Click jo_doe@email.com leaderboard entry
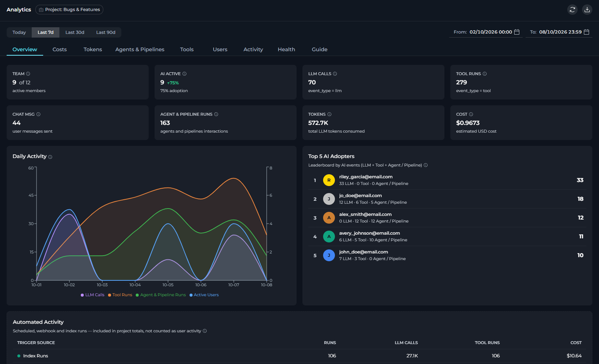This screenshot has width=599, height=364. click(447, 199)
